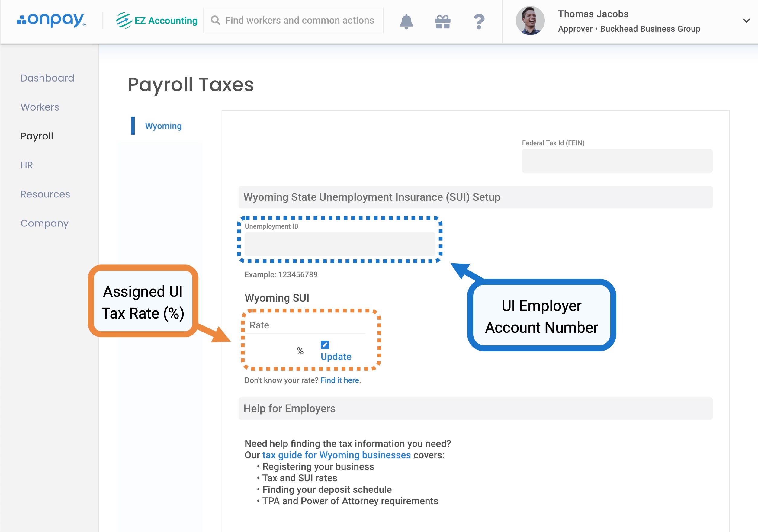The height and width of the screenshot is (532, 758).
Task: Go to Workers in the sidebar
Action: pos(40,107)
